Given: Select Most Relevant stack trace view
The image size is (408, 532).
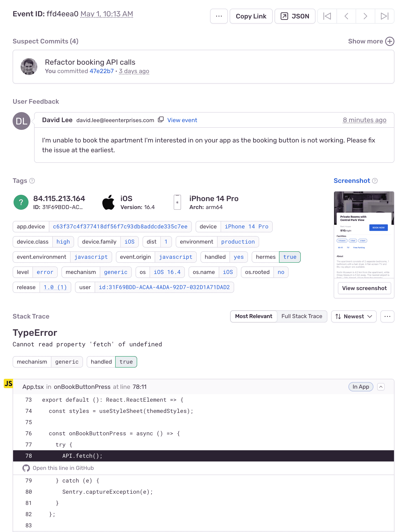Looking at the screenshot, I should click(x=254, y=316).
